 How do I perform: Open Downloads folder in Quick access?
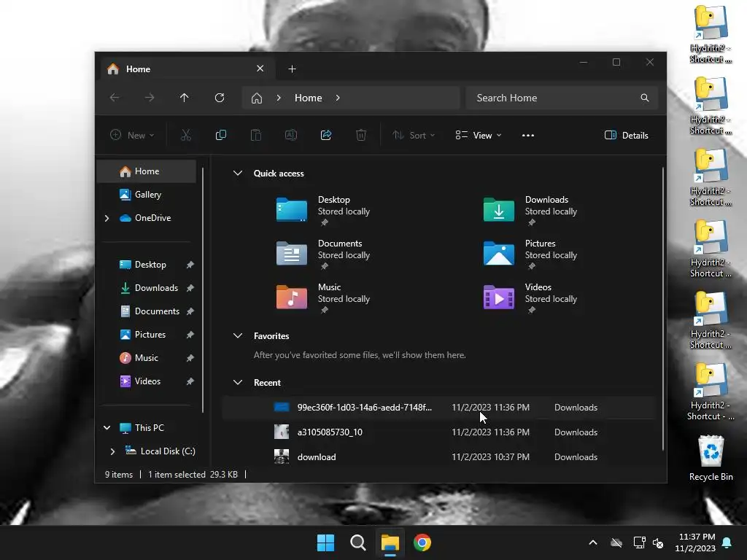pos(530,210)
